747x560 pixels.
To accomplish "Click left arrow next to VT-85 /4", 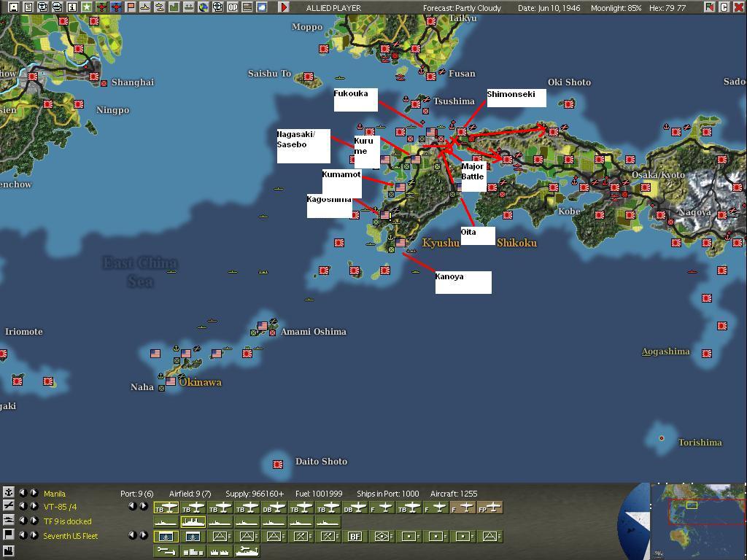I will tap(23, 506).
